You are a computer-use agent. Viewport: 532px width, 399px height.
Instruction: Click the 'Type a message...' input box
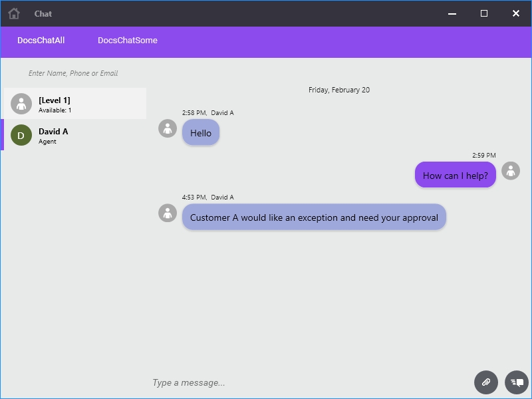306,382
